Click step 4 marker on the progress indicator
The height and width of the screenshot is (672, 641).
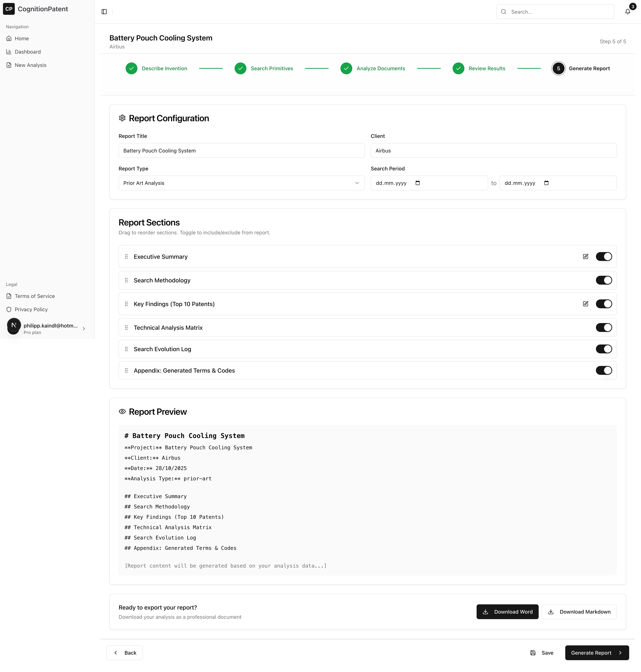[x=458, y=68]
